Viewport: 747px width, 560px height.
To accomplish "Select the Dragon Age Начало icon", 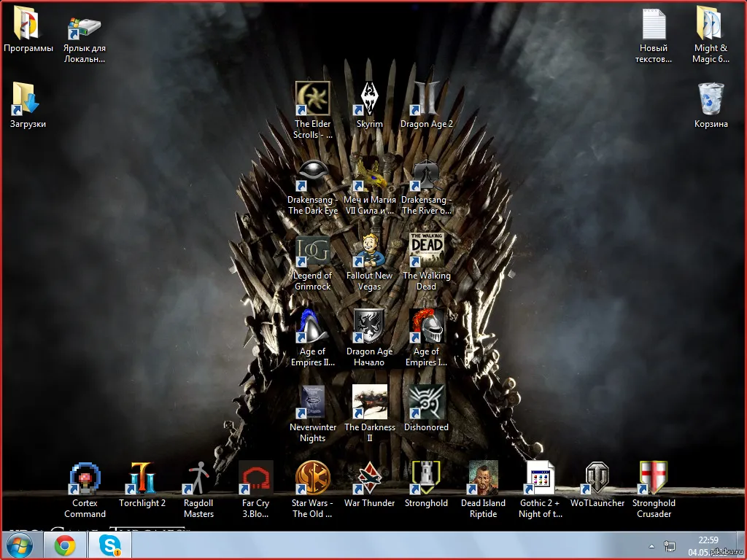I will 369,326.
